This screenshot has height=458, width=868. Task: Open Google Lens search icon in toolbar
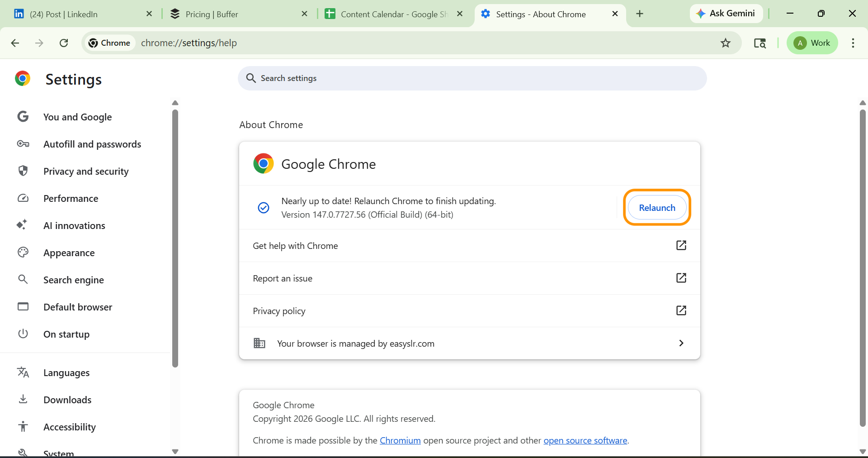click(759, 43)
